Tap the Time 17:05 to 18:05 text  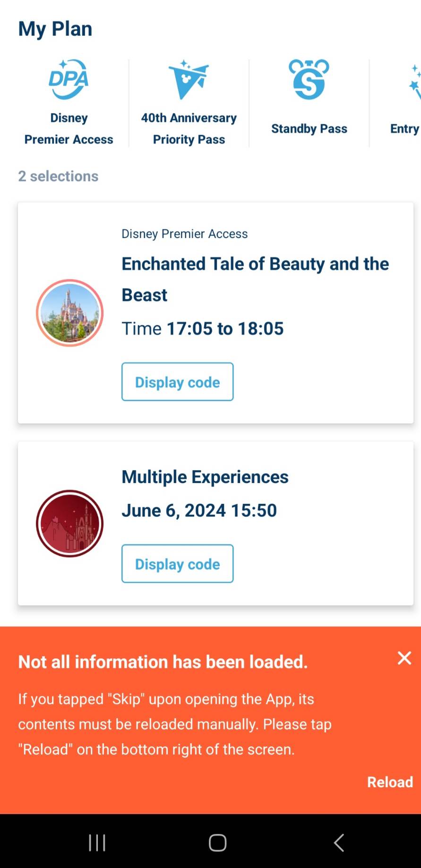(202, 328)
